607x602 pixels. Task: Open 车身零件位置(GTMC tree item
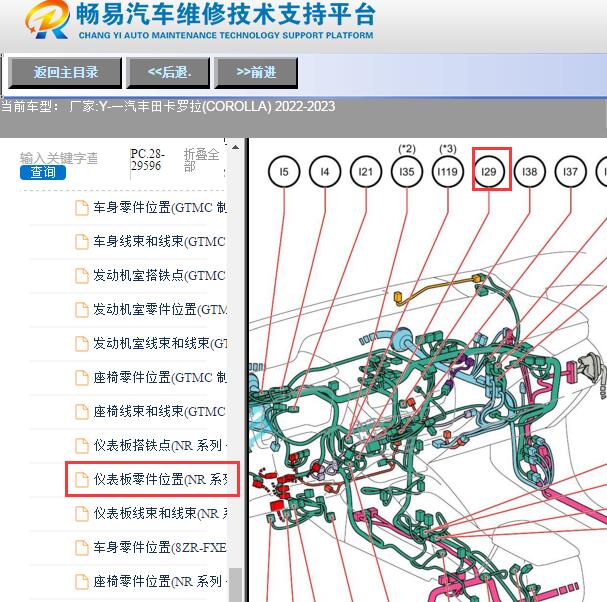160,208
